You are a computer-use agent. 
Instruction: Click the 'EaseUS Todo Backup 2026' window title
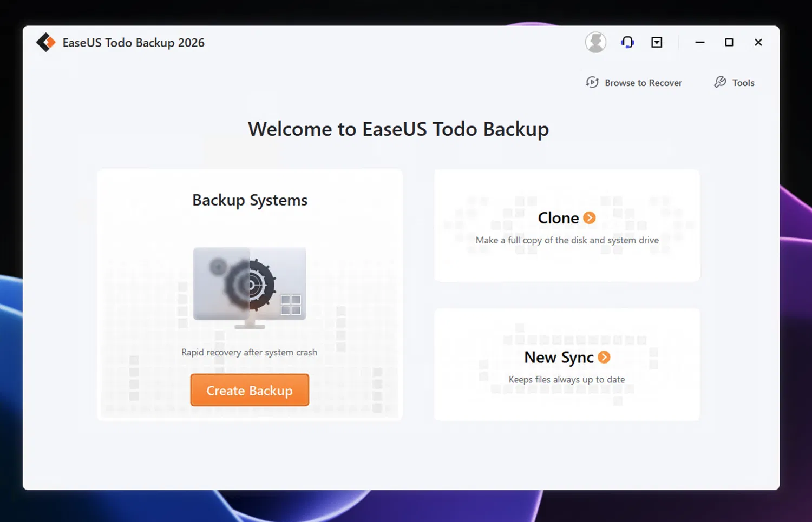pyautogui.click(x=134, y=43)
